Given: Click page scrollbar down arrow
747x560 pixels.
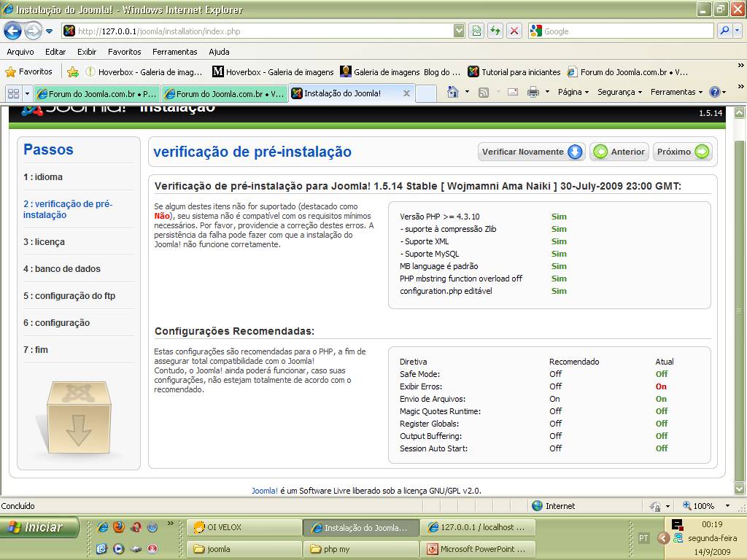Looking at the screenshot, I should point(740,489).
